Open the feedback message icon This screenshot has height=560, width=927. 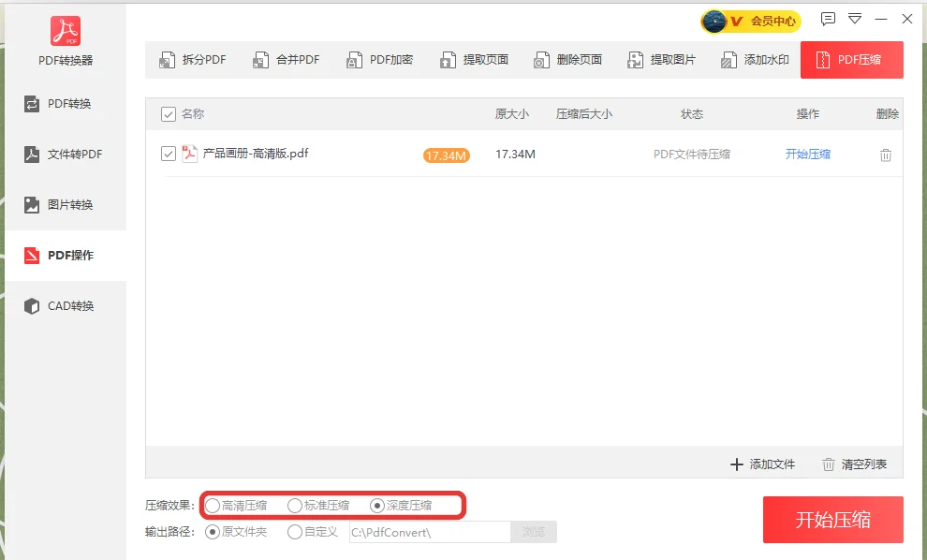pyautogui.click(x=828, y=19)
